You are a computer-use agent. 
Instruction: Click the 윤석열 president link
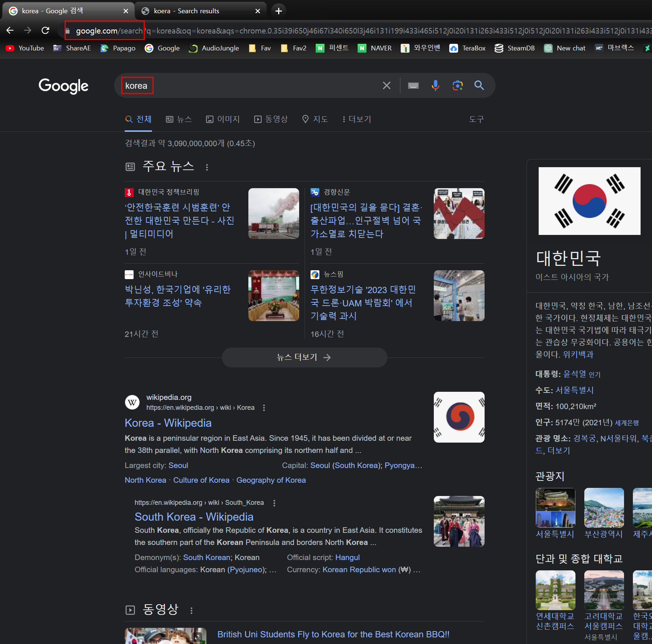point(575,374)
